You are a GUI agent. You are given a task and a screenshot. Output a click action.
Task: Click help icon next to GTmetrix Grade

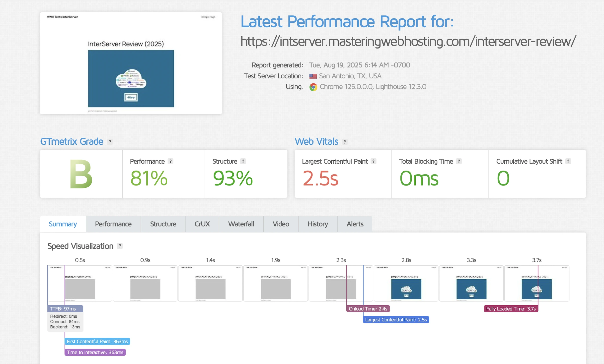(x=110, y=142)
